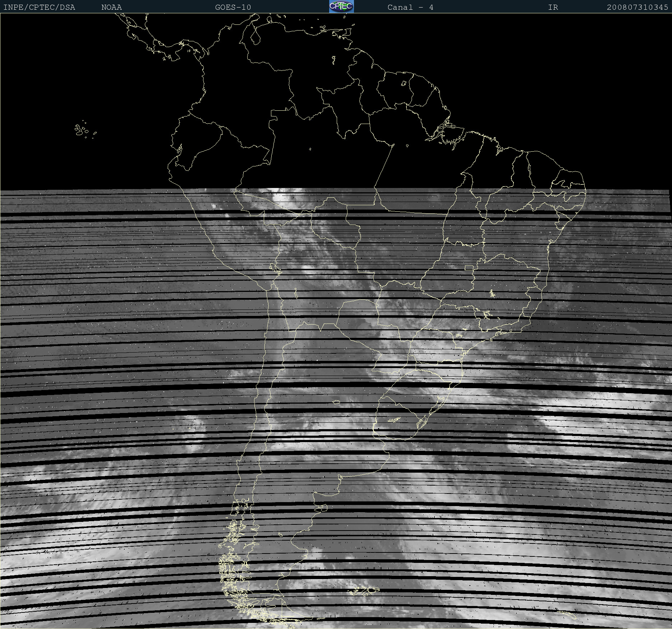The width and height of the screenshot is (672, 629).
Task: Click the Lake Titicaca outline
Action: [275, 268]
